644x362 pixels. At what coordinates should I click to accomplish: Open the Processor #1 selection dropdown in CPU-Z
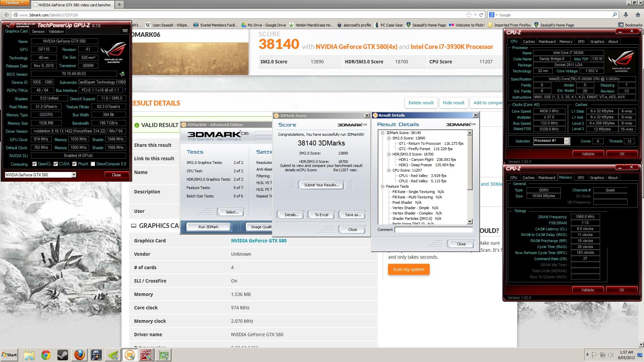567,141
